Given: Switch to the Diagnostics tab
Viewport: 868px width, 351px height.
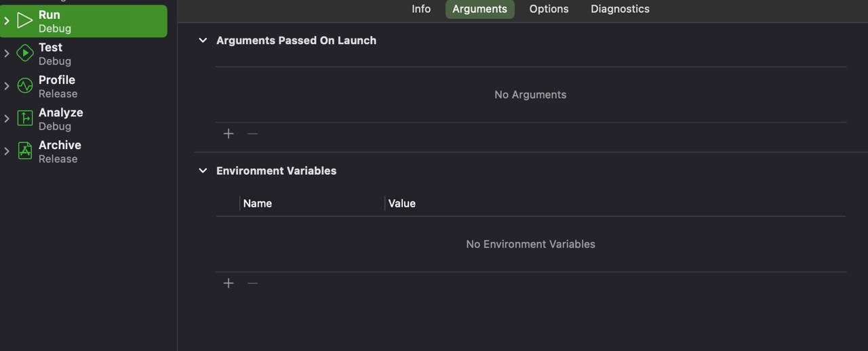Looking at the screenshot, I should (x=620, y=9).
